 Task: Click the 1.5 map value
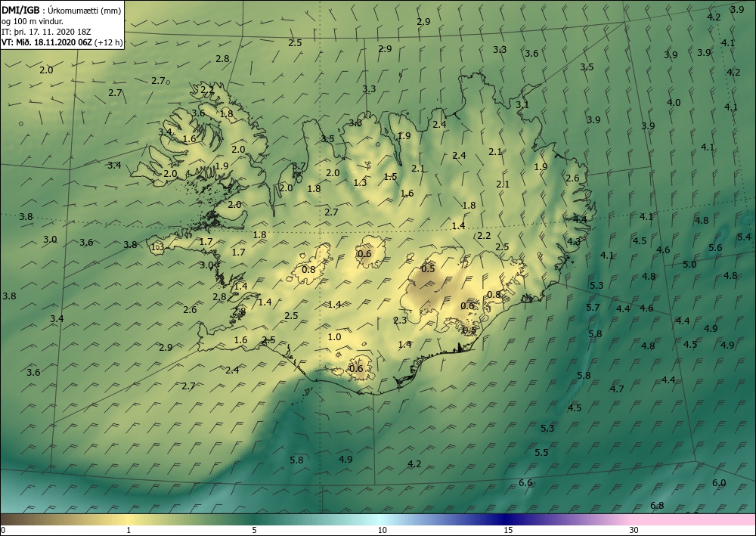pos(391,176)
